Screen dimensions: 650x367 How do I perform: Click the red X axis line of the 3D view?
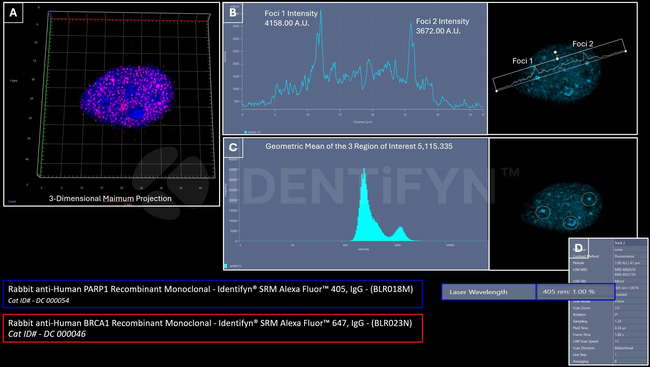(129, 20)
